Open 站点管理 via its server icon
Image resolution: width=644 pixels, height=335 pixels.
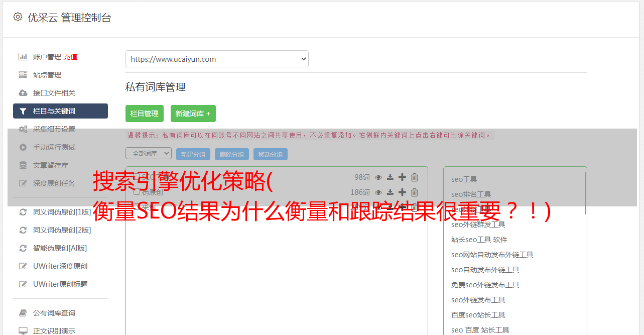pyautogui.click(x=23, y=75)
